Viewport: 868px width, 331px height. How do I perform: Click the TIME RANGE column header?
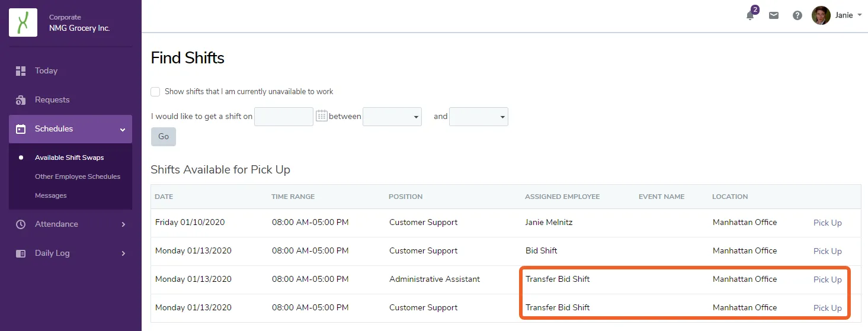(x=293, y=197)
